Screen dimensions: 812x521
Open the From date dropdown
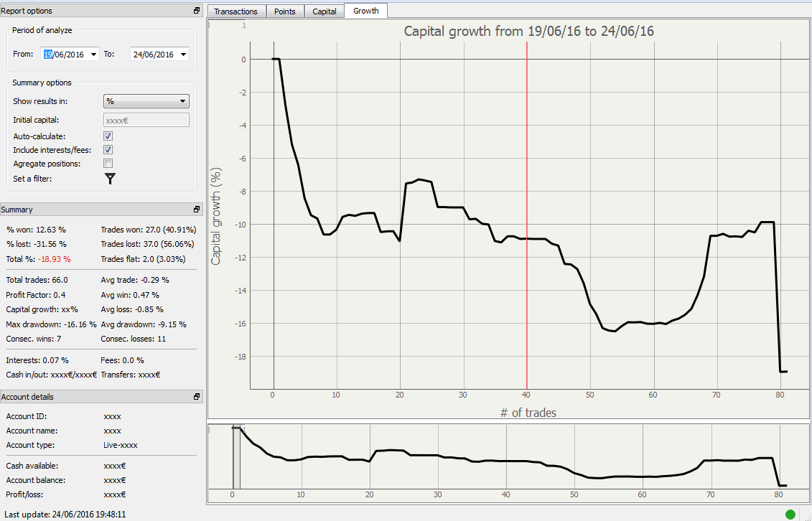click(x=94, y=55)
